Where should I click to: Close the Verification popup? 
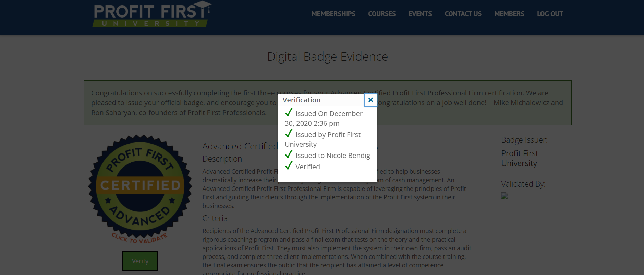point(370,100)
